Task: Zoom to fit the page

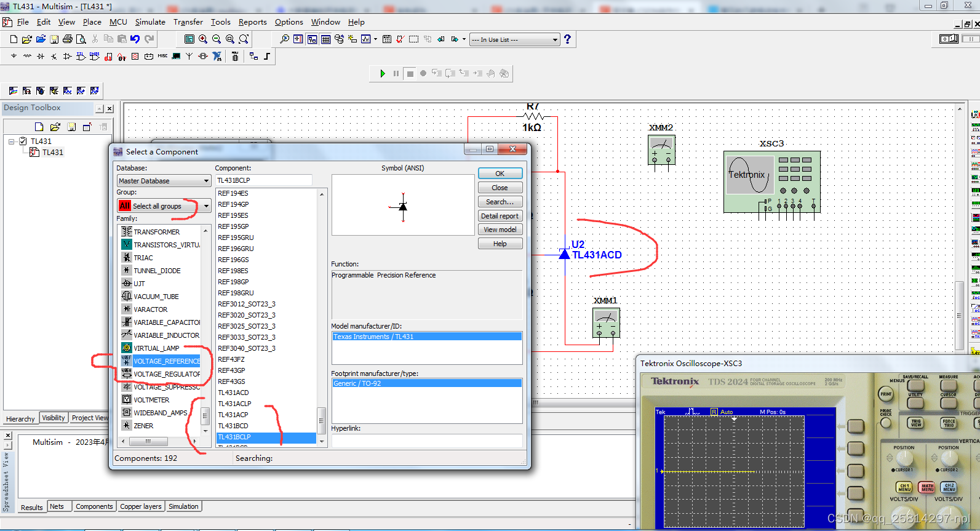Action: (x=244, y=39)
